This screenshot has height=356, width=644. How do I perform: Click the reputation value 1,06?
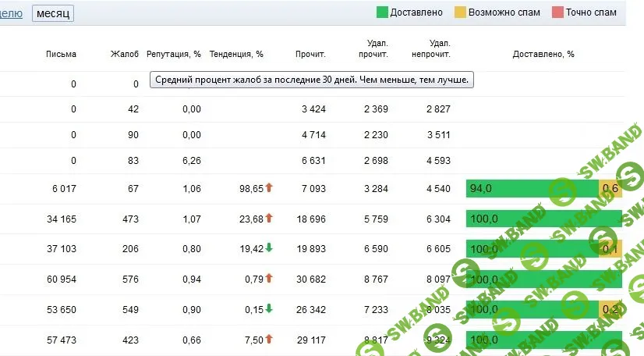tap(192, 189)
